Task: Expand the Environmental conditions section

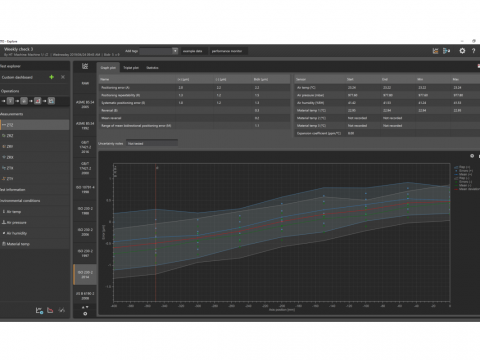Action: [x=35, y=201]
